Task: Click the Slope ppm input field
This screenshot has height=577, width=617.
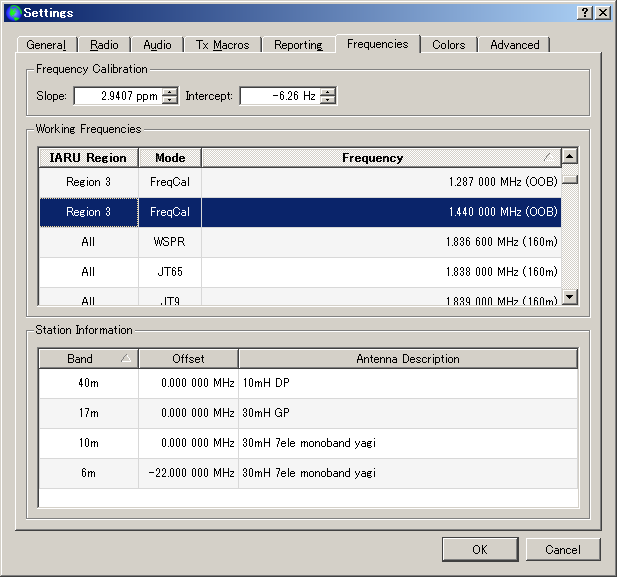Action: [x=118, y=96]
